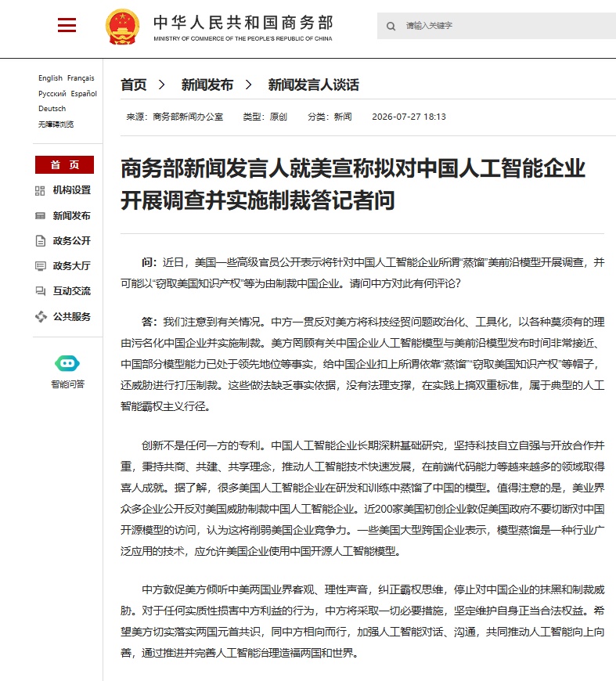Screen dimensions: 616x681
Task: Click the 政务公开 document icon
Action: coord(40,241)
